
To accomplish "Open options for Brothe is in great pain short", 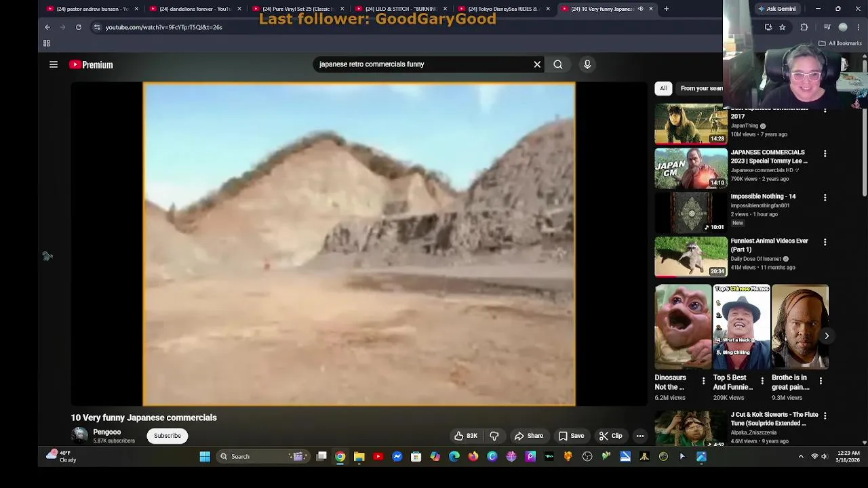I will [821, 381].
